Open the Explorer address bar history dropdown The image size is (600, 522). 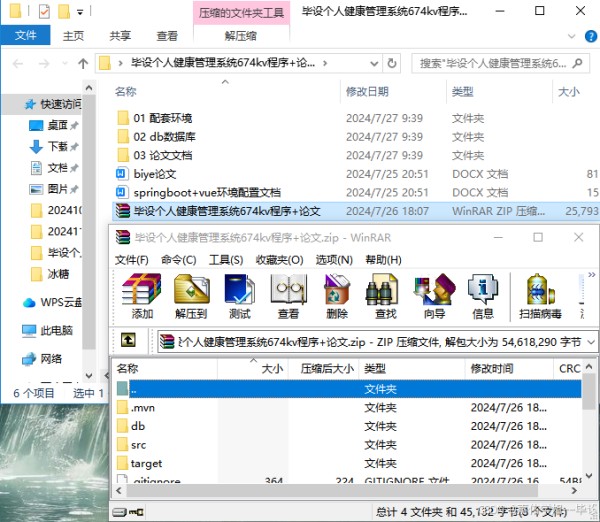(x=374, y=63)
